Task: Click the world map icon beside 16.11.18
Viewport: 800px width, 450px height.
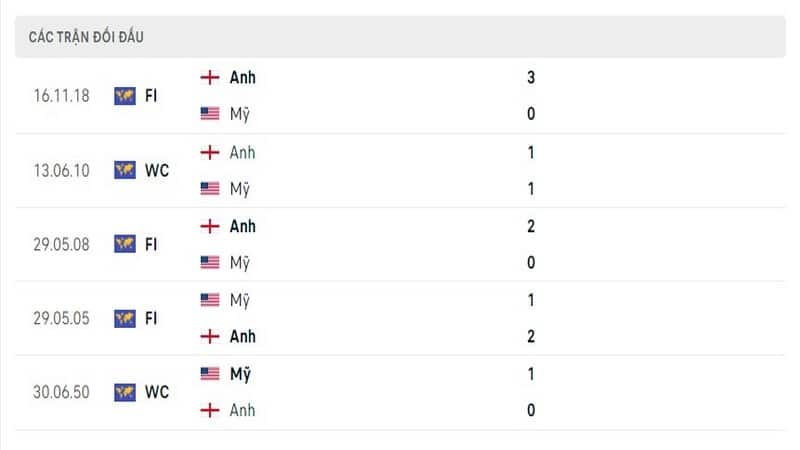Action: [125, 96]
